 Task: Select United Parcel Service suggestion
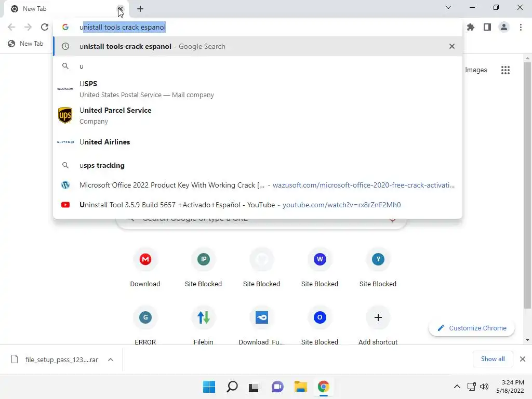[258, 115]
